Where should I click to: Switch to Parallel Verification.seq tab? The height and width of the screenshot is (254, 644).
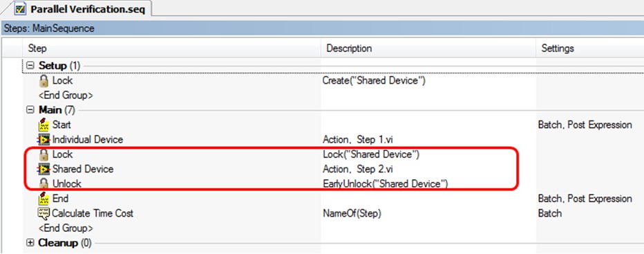(x=80, y=9)
